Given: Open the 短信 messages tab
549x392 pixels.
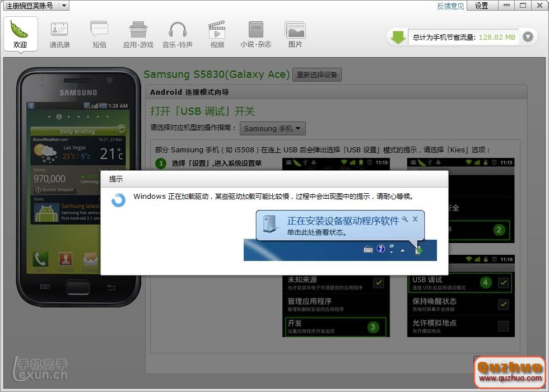Looking at the screenshot, I should point(99,34).
